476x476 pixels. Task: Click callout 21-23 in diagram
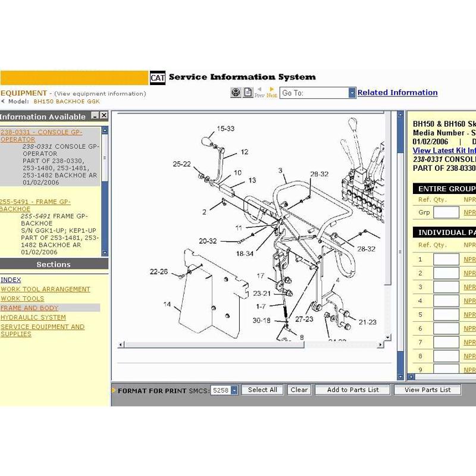point(368,322)
